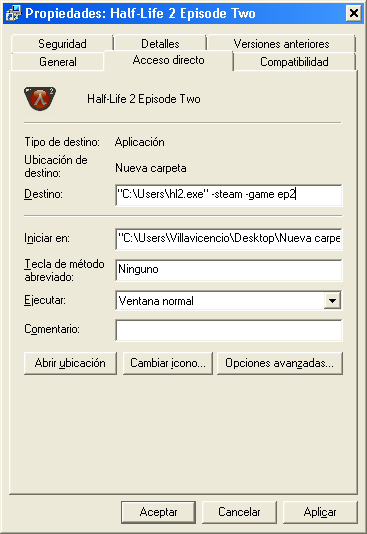Open the Versiones anteriores tab

(x=281, y=43)
